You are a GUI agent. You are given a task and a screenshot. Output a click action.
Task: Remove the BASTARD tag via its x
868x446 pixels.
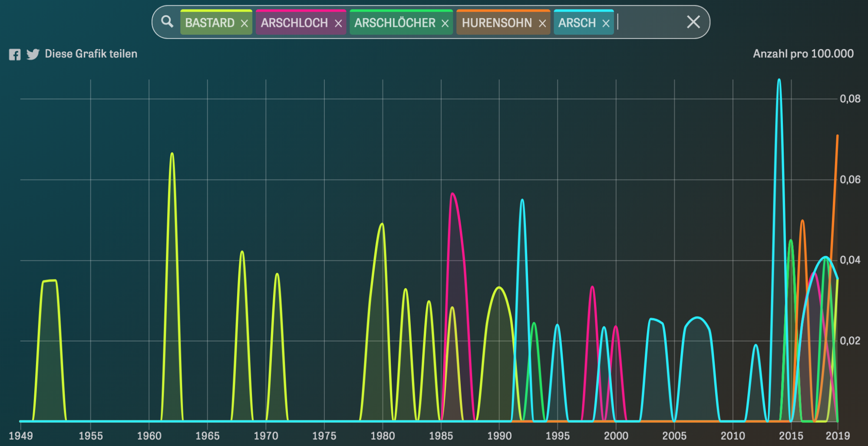(x=244, y=23)
